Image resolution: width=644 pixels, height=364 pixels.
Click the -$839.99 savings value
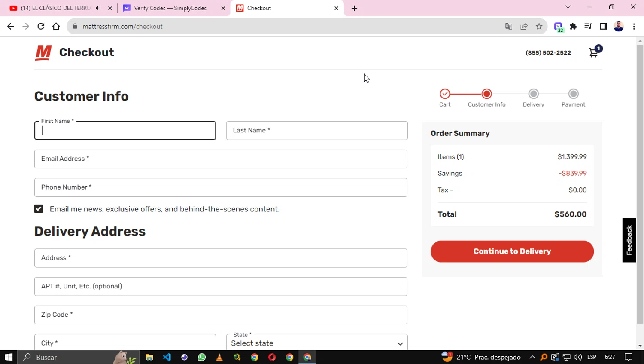click(x=573, y=173)
